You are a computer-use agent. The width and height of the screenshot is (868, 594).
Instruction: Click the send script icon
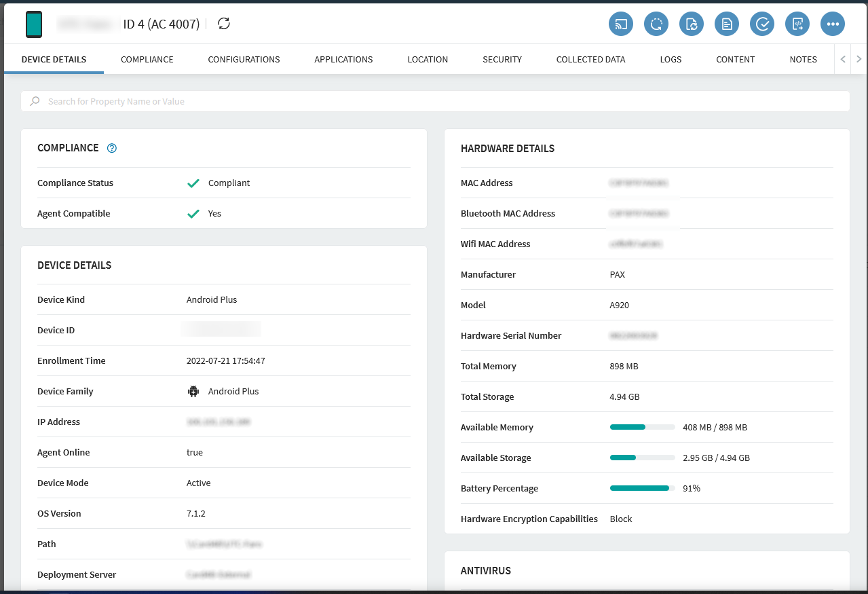pos(797,24)
